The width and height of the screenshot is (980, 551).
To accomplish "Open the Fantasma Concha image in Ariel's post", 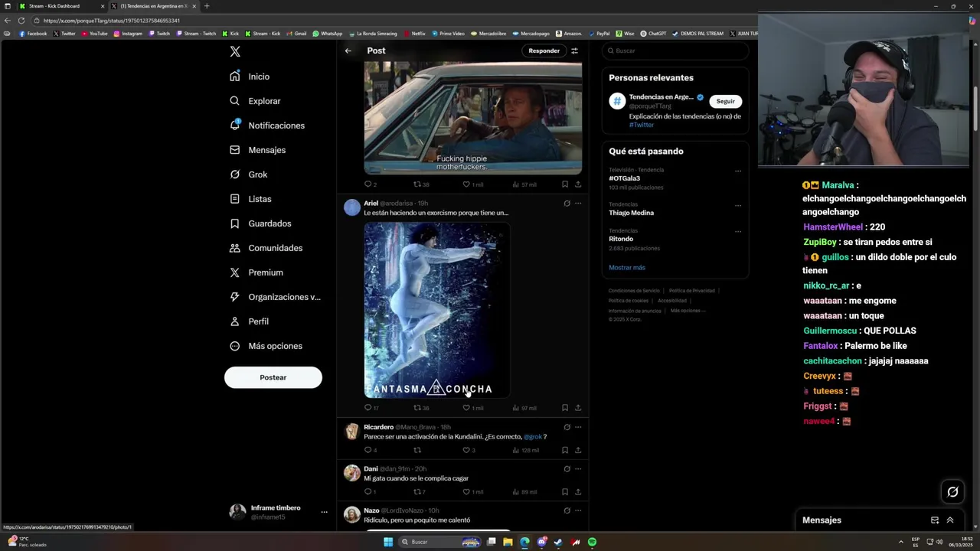I will [437, 310].
